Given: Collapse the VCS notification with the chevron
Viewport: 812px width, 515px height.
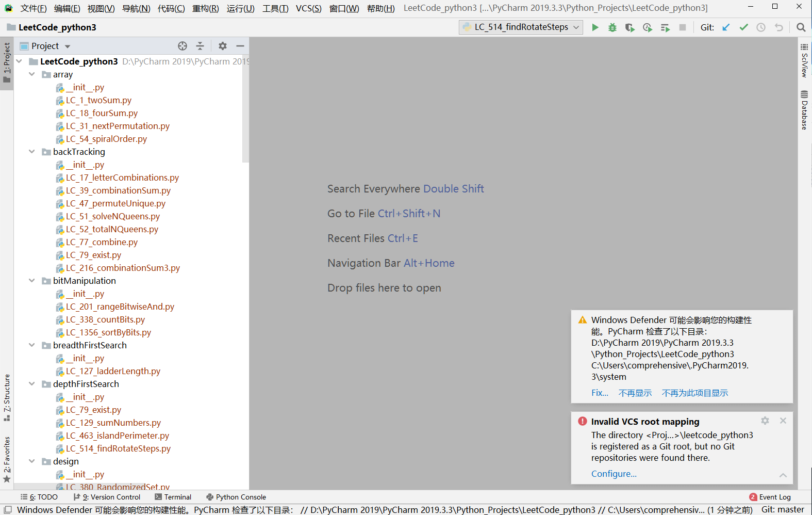Looking at the screenshot, I should (x=783, y=475).
